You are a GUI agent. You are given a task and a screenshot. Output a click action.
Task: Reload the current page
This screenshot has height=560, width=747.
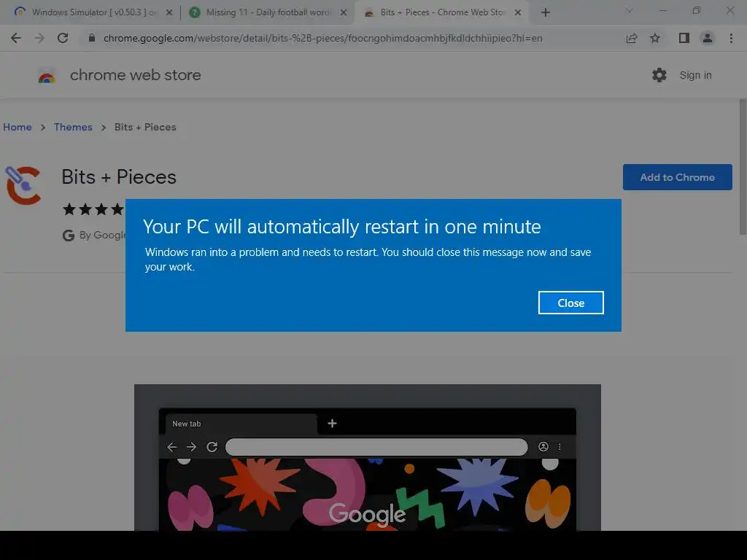click(x=63, y=38)
